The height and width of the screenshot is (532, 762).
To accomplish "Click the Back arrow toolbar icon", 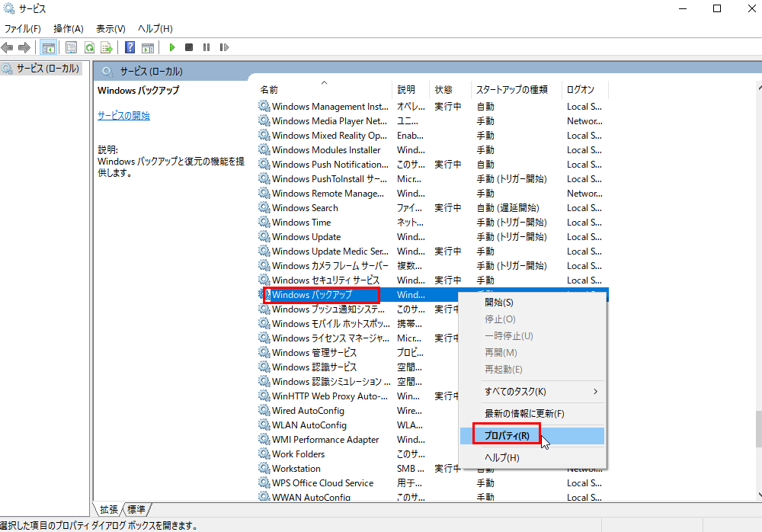I will 7,47.
